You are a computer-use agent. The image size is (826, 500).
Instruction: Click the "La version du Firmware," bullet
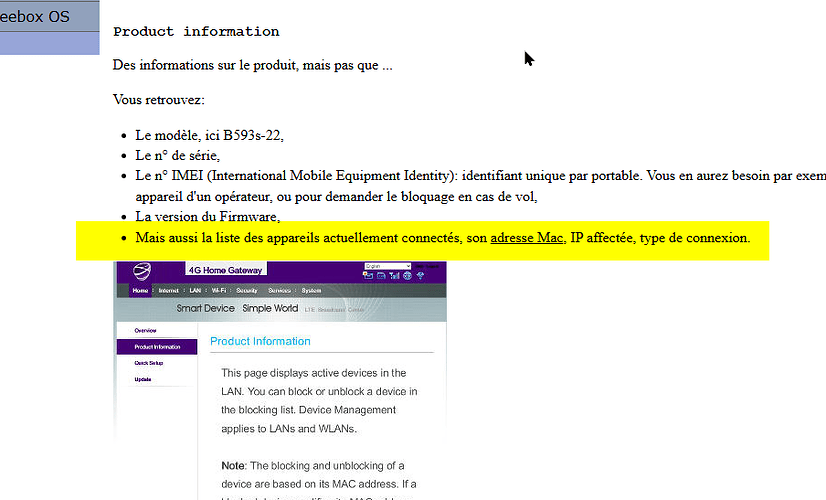click(x=208, y=217)
